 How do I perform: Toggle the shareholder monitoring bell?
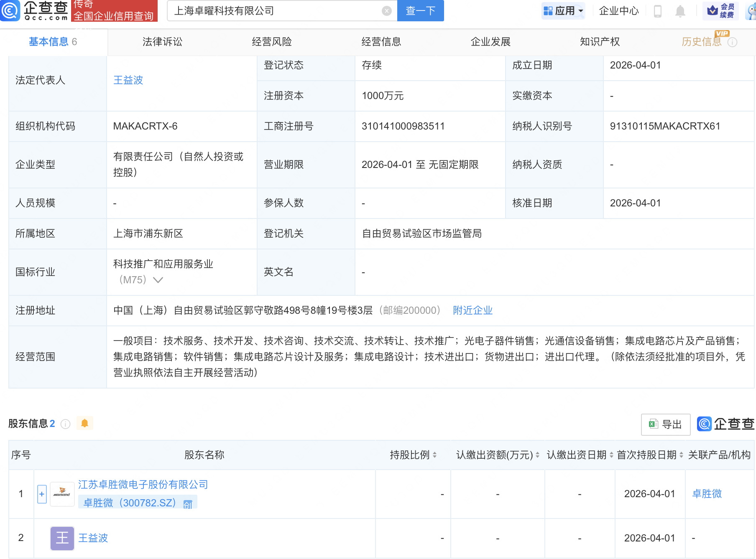(x=84, y=423)
